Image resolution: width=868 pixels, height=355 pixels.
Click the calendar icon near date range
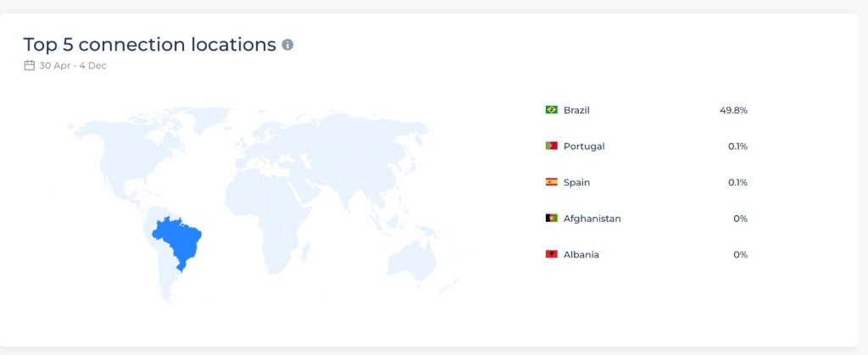[x=30, y=65]
